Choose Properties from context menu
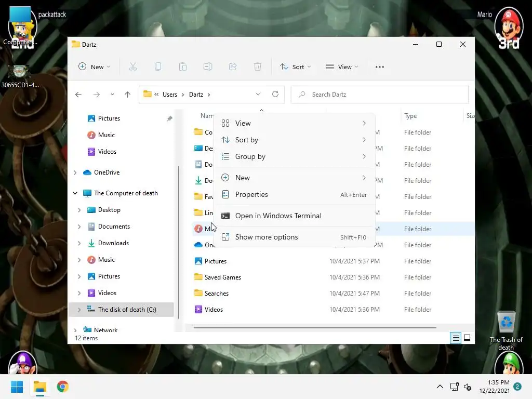The width and height of the screenshot is (532, 399). click(294, 194)
